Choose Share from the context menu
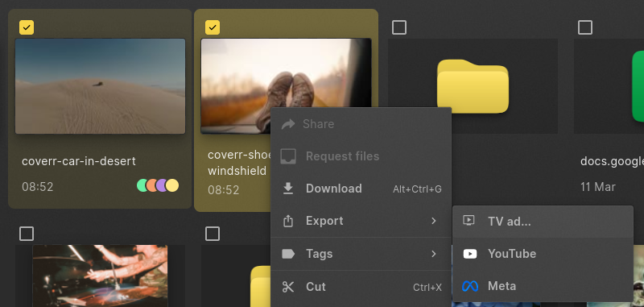Screen dimensions: 644x307 point(361,124)
